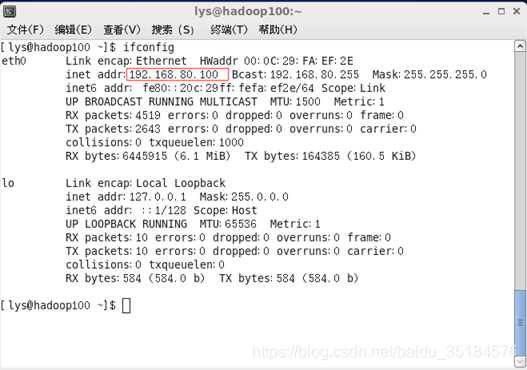Click the scrollbar up arrow
This screenshot has width=527, height=370.
point(520,46)
